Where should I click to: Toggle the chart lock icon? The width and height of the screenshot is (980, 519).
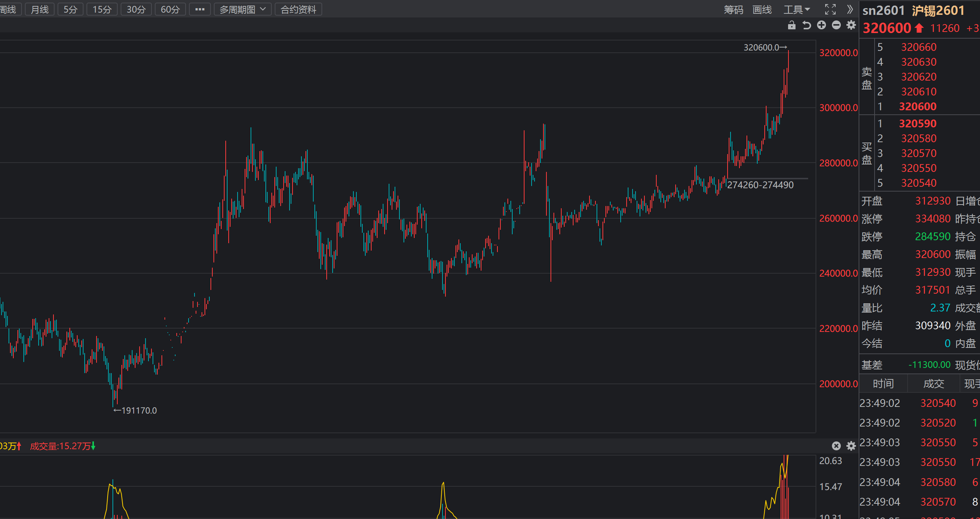(x=791, y=26)
